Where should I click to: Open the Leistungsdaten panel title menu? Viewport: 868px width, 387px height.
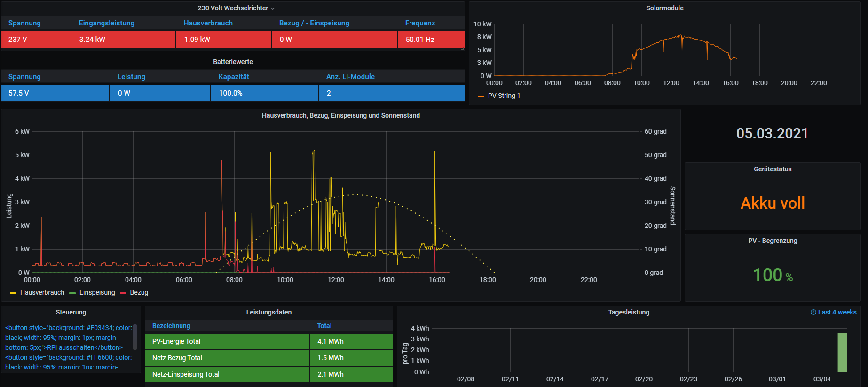[x=268, y=312]
